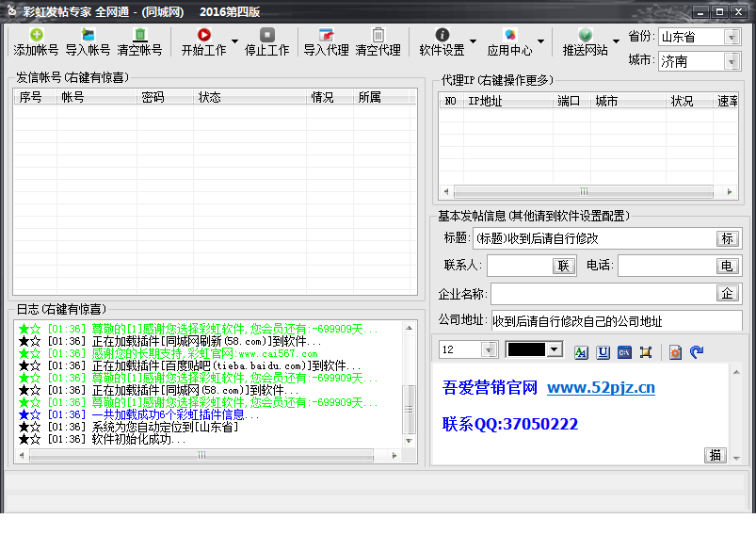The width and height of the screenshot is (756, 535).
Task: Toggle underline formatting in editor toolbar
Action: [x=603, y=352]
